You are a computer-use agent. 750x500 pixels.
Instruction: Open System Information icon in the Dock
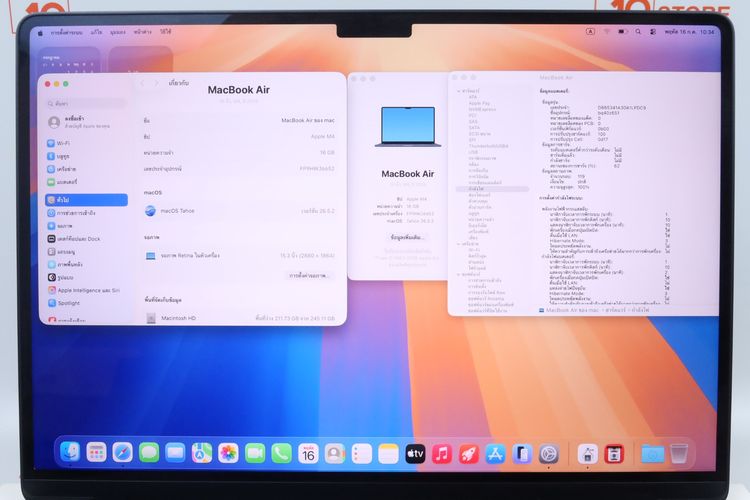[x=588, y=454]
